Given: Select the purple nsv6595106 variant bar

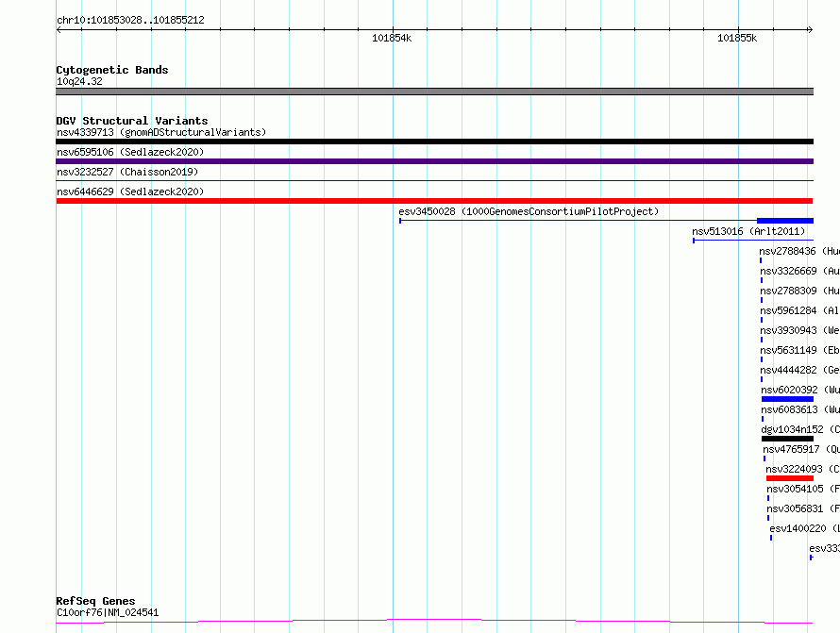Looking at the screenshot, I should (x=434, y=161).
